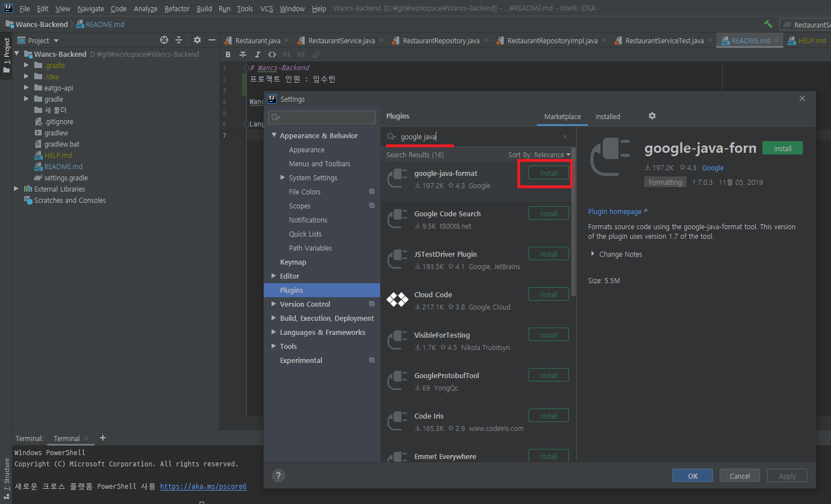This screenshot has height=504, width=831.
Task: Click code icon in markdown toolbar
Action: [272, 55]
